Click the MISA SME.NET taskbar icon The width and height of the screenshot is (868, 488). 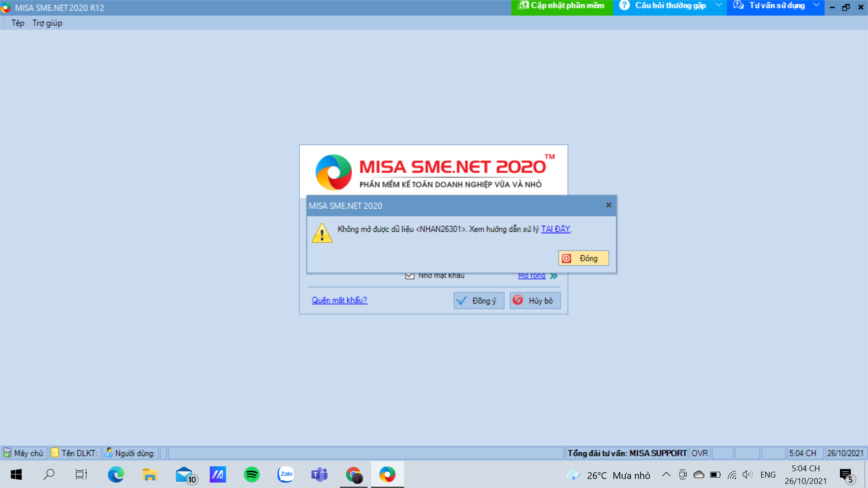(387, 474)
